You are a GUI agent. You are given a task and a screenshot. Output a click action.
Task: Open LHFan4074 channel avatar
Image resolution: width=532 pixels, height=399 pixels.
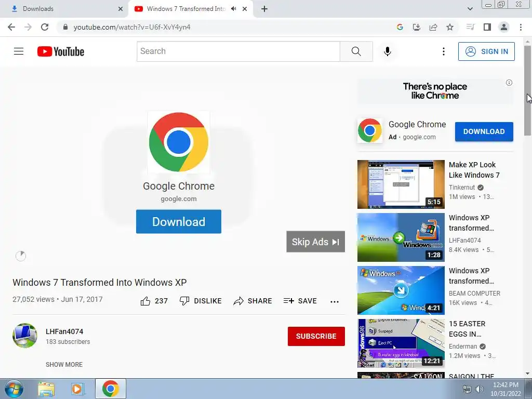(x=25, y=336)
